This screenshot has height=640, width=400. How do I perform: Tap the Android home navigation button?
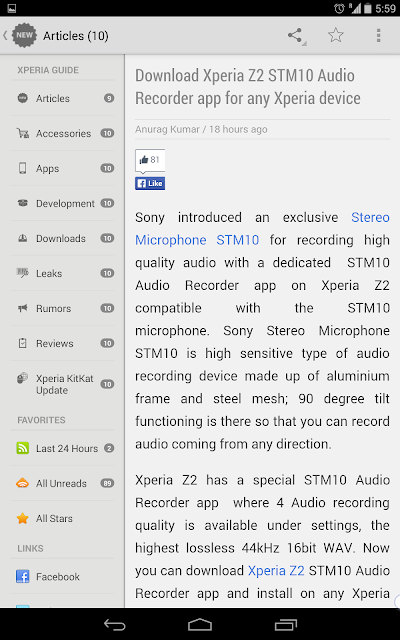200,624
